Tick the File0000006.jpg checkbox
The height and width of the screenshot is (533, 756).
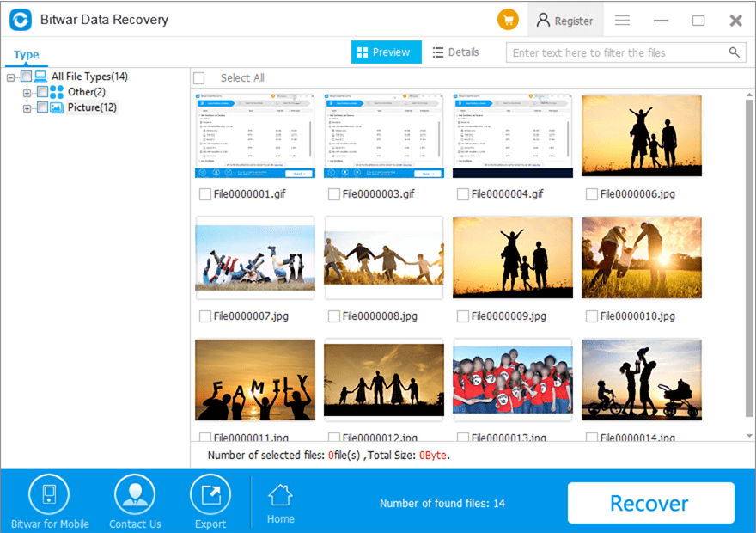[x=592, y=194]
